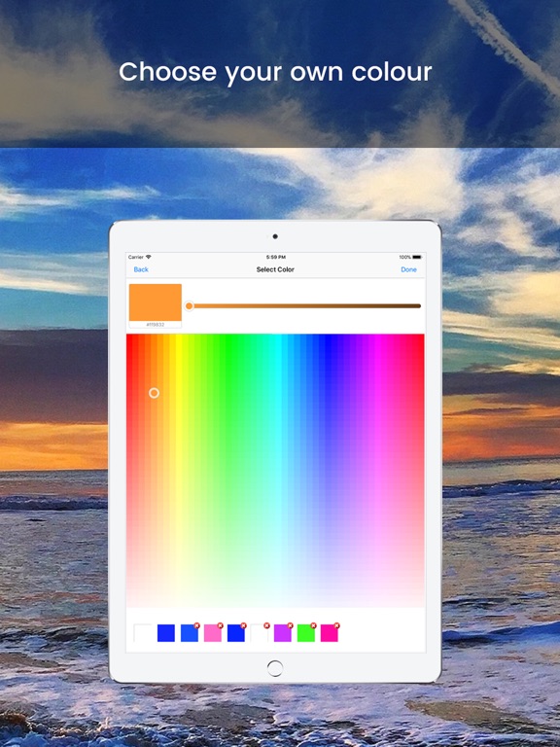Click the brightness slider handle

click(x=189, y=305)
